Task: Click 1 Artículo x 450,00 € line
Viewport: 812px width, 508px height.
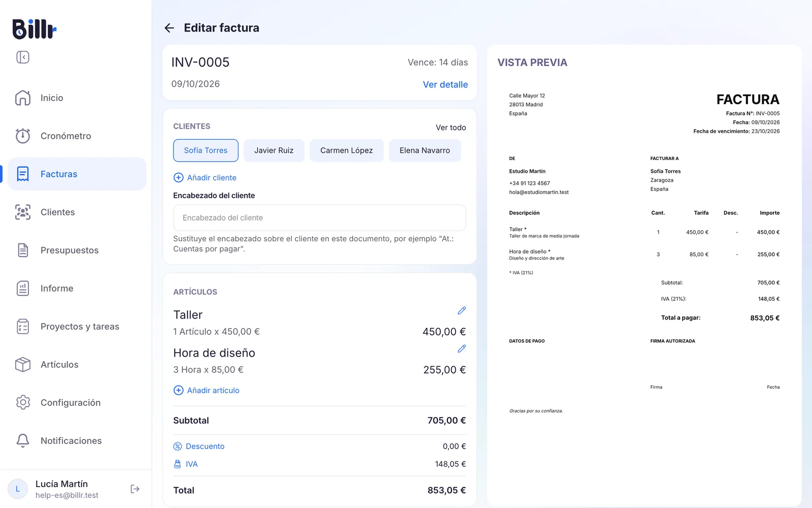Action: tap(216, 331)
